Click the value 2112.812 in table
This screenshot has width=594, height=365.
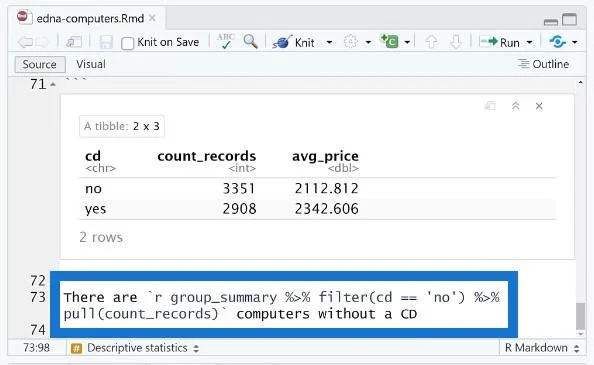click(327, 189)
